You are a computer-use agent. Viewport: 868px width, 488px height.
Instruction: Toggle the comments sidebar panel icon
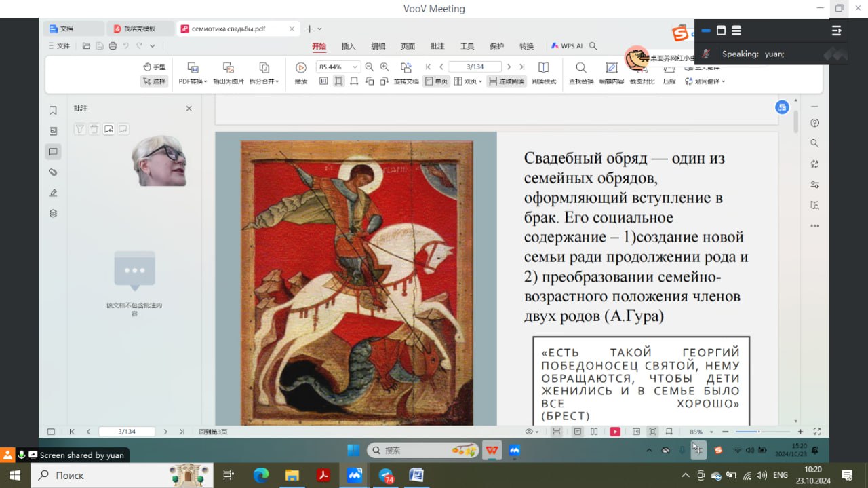pos(53,151)
